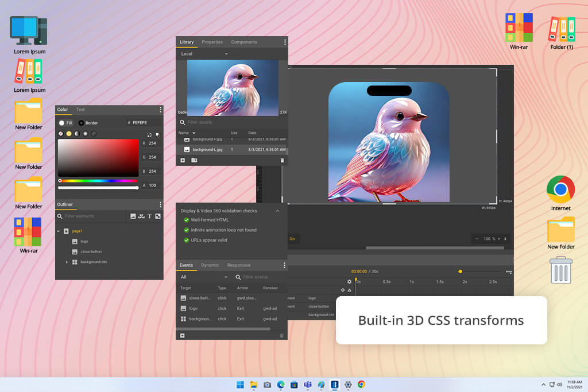
Task: Open the All events filter dropdown
Action: [x=204, y=277]
